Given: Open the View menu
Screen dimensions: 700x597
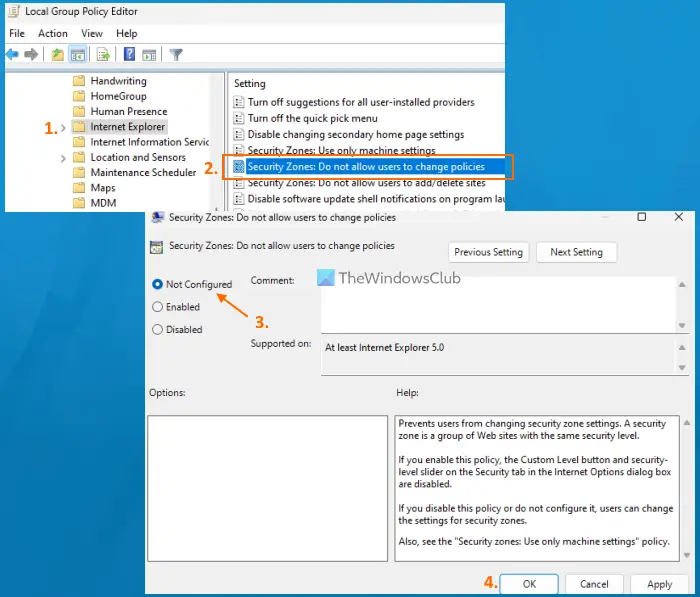Looking at the screenshot, I should (x=92, y=33).
